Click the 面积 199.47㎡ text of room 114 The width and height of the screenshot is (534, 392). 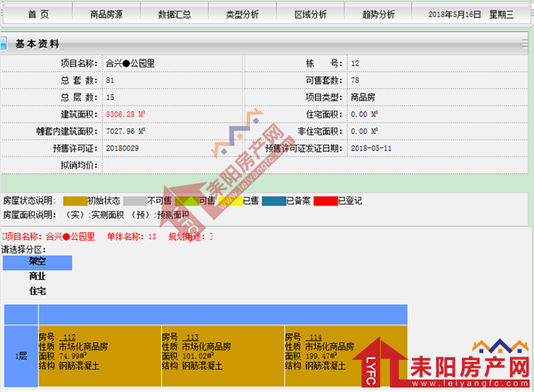tap(311, 356)
